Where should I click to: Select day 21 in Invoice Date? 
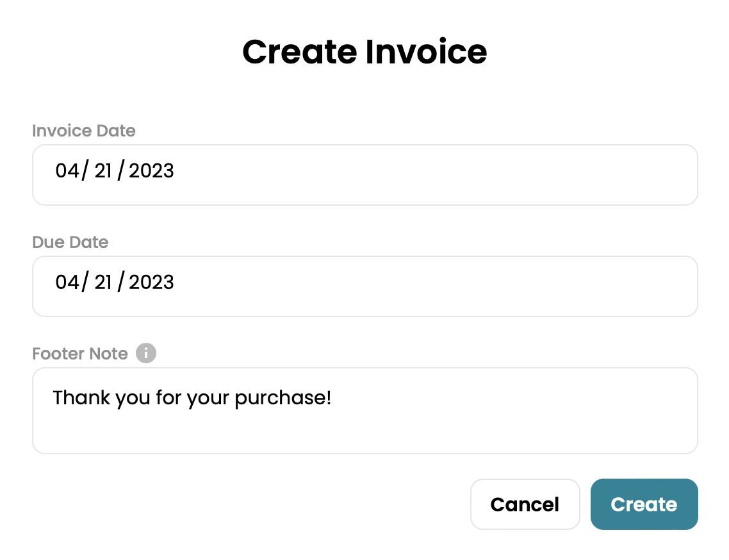point(103,170)
